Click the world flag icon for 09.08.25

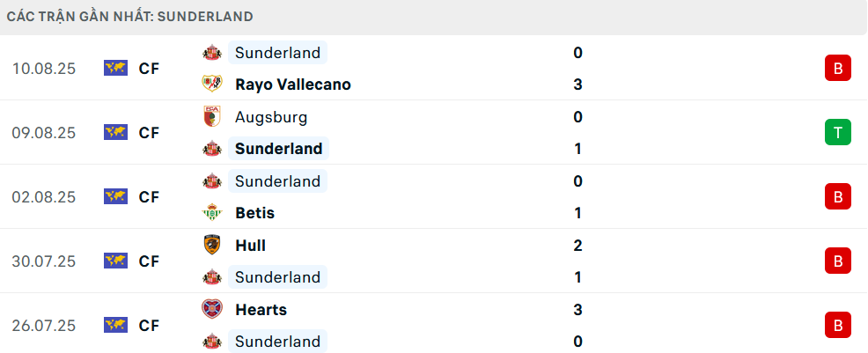(x=115, y=133)
